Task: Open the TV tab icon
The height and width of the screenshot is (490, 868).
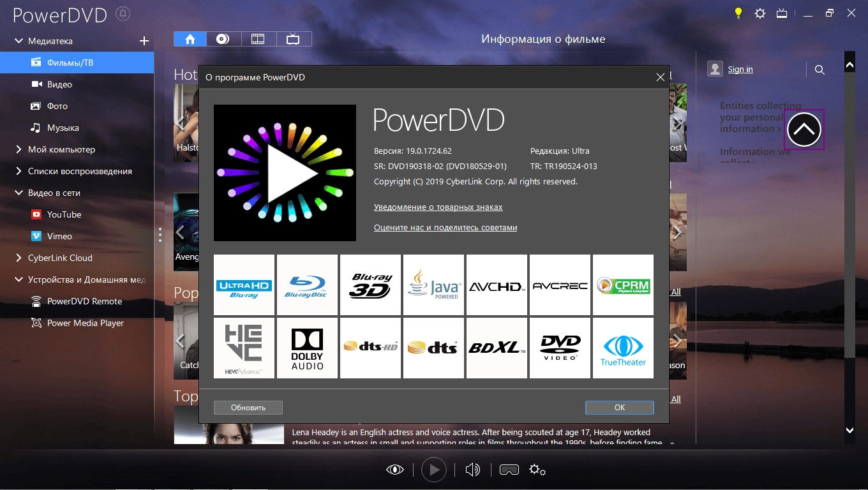Action: point(293,39)
